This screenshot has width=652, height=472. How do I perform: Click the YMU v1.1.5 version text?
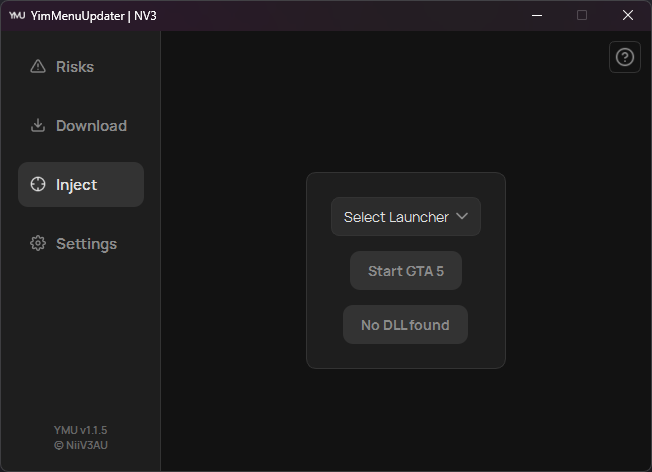click(x=81, y=430)
